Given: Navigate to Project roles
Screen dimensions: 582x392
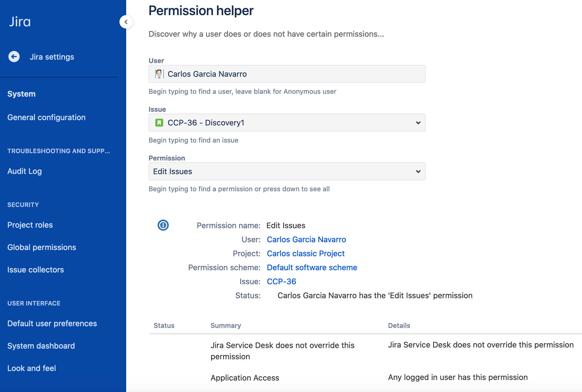Looking at the screenshot, I should pyautogui.click(x=30, y=225).
